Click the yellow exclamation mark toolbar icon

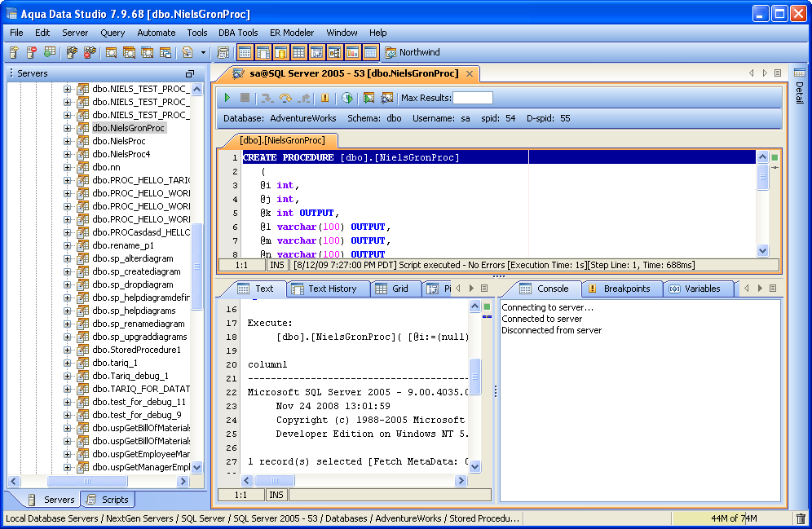point(325,98)
